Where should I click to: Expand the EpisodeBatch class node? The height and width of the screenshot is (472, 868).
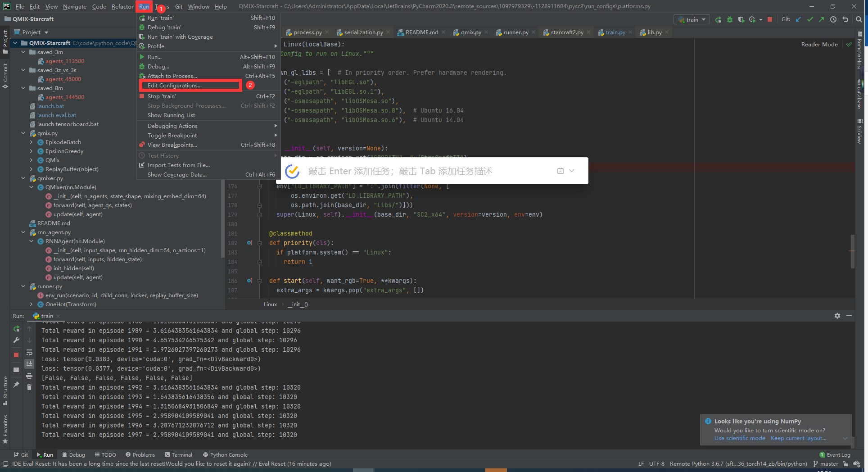(32, 142)
